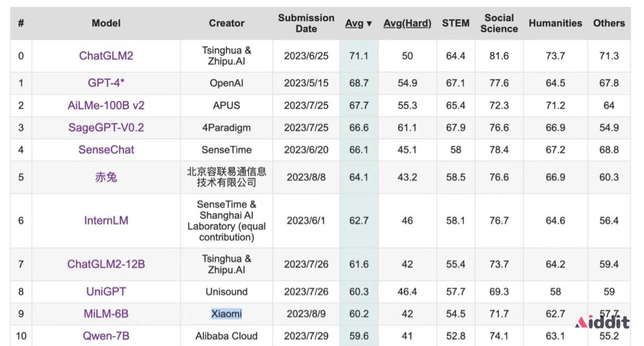The image size is (644, 346).
Task: Click the OpenAI creator cell
Action: 226,83
